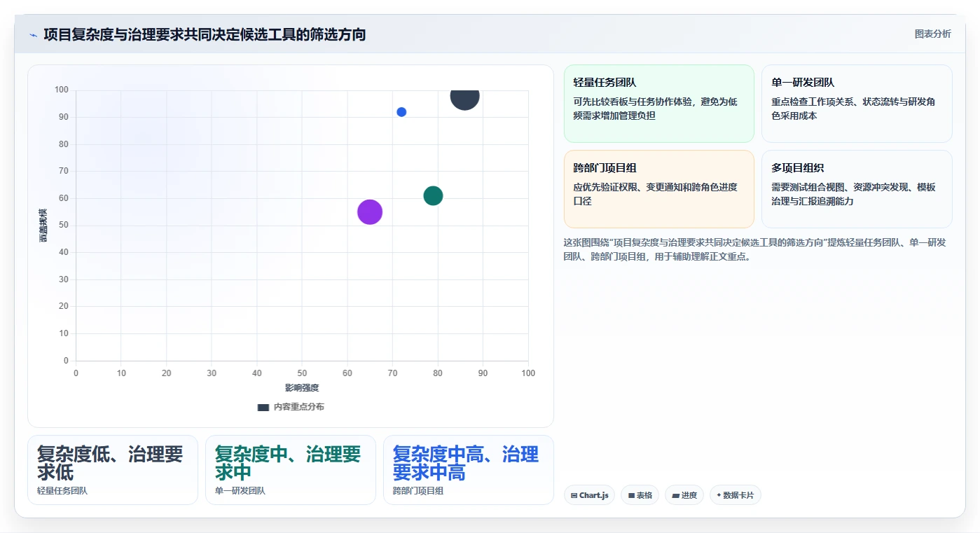Viewport: 980px width, 533px height.
Task: Select the 复杂度中、治理要求中 stat card
Action: 291,470
